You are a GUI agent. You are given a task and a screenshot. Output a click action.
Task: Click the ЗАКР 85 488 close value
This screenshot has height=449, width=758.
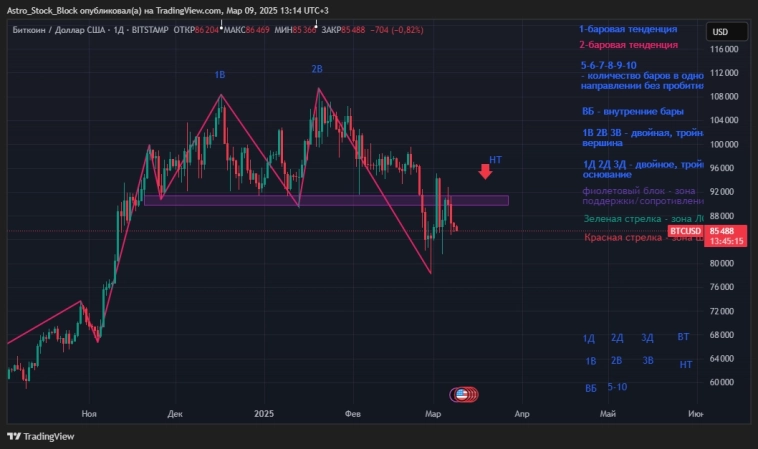[343, 30]
